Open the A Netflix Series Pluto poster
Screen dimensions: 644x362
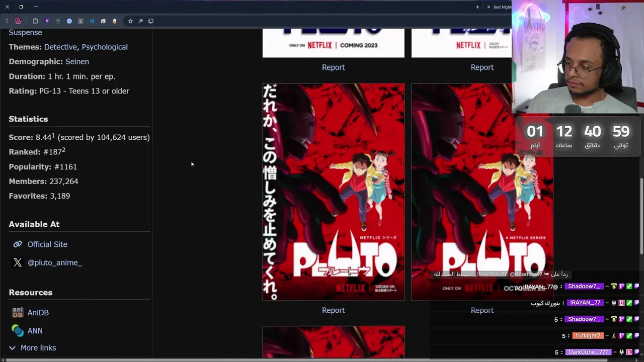pyautogui.click(x=482, y=192)
